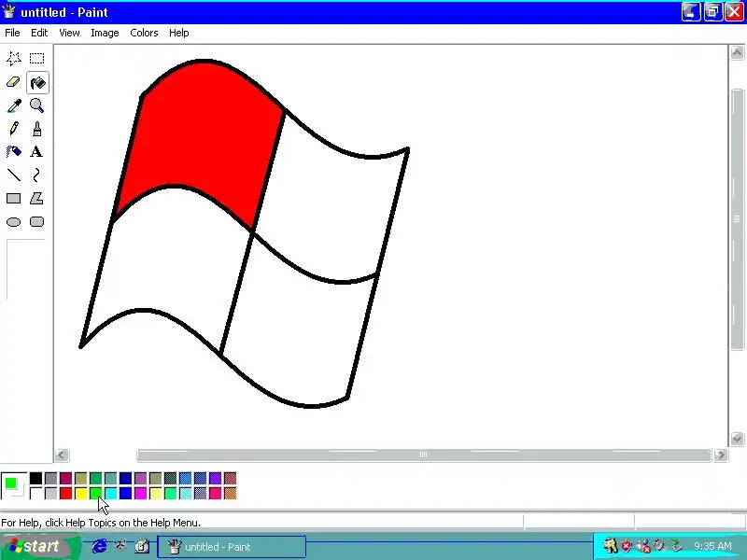Activate the Magnifier tool
Image resolution: width=747 pixels, height=560 pixels.
pyautogui.click(x=37, y=105)
